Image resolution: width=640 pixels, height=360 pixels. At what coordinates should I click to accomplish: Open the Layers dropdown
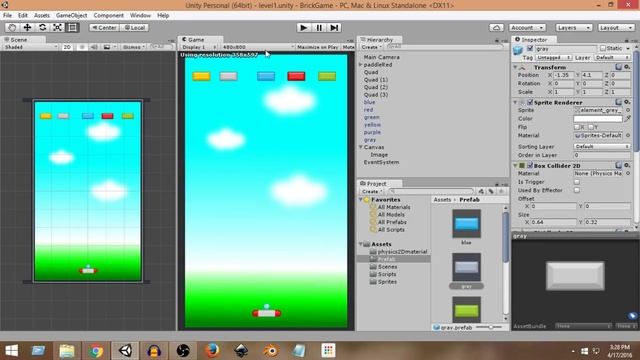point(573,27)
